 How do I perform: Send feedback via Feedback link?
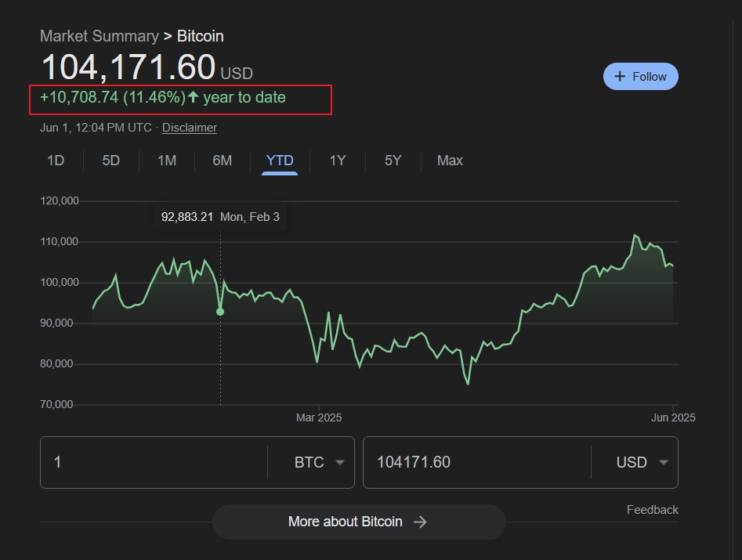point(653,510)
